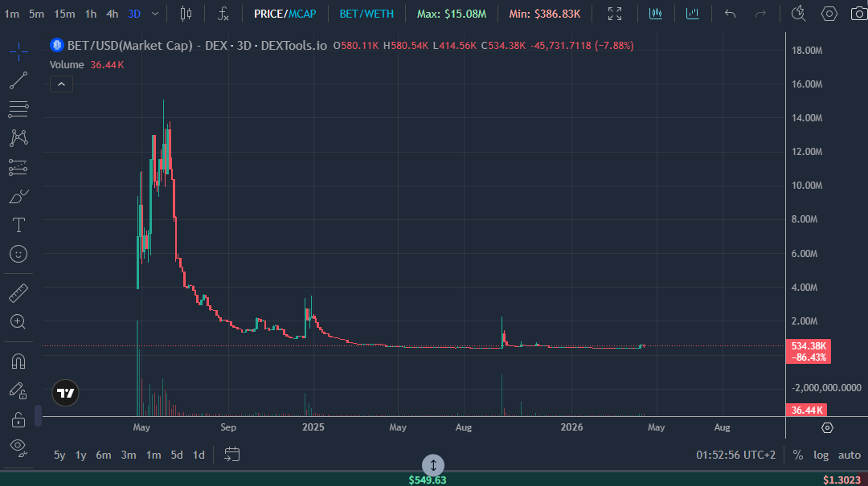Open the candlestick chart type selector

pyautogui.click(x=186, y=14)
